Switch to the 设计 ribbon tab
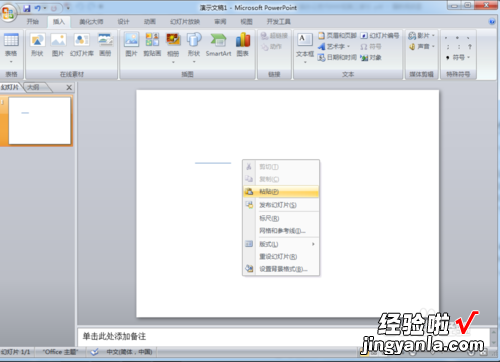Screen dimensions: 500x362 (123, 22)
